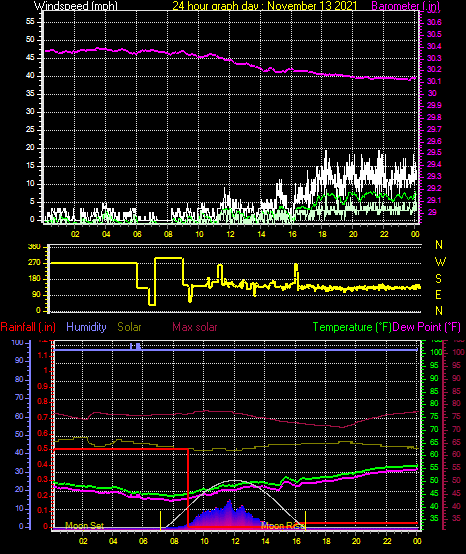Click the 12 hour tick on wind graph
Image resolution: width=466 pixels, height=554 pixels.
tap(230, 234)
